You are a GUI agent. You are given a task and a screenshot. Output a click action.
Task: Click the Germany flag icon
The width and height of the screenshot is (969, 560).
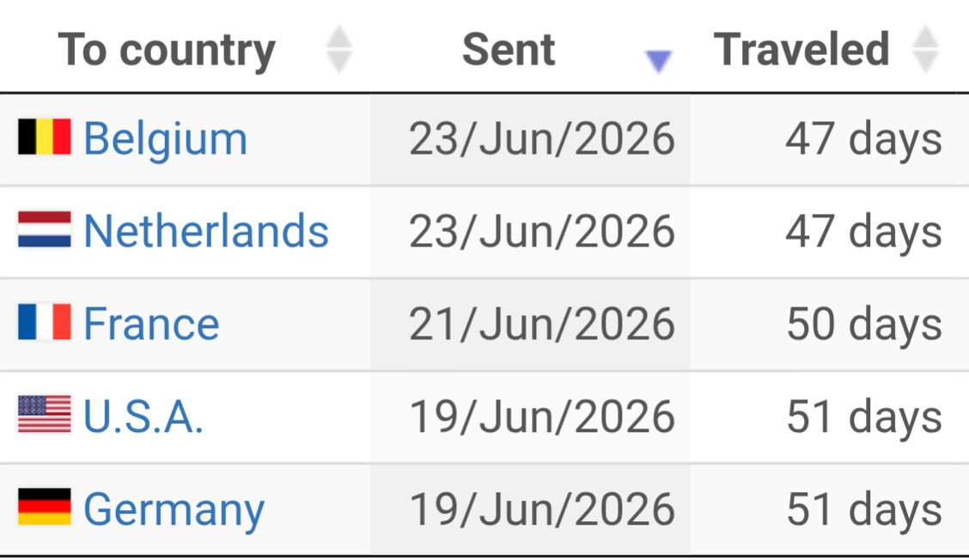point(45,507)
